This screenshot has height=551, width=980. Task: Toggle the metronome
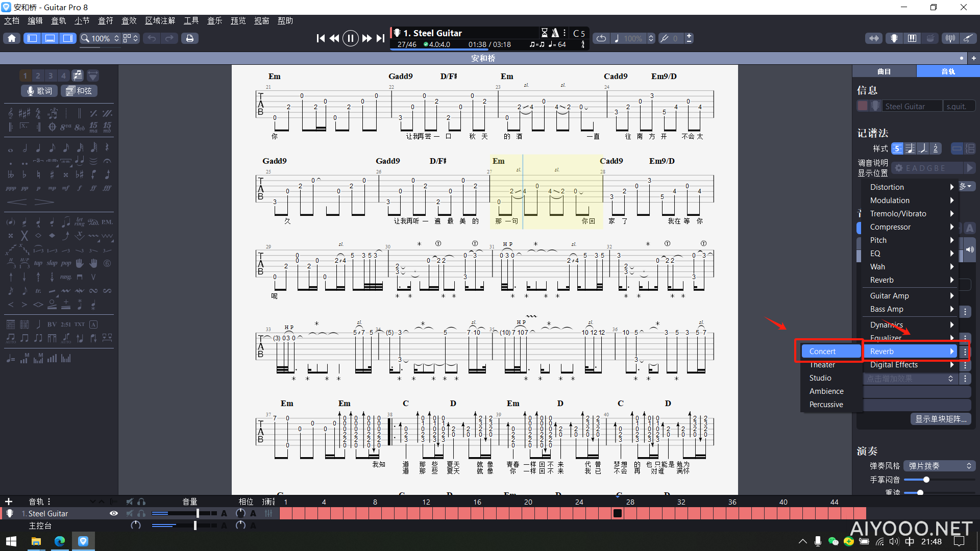[x=555, y=33]
